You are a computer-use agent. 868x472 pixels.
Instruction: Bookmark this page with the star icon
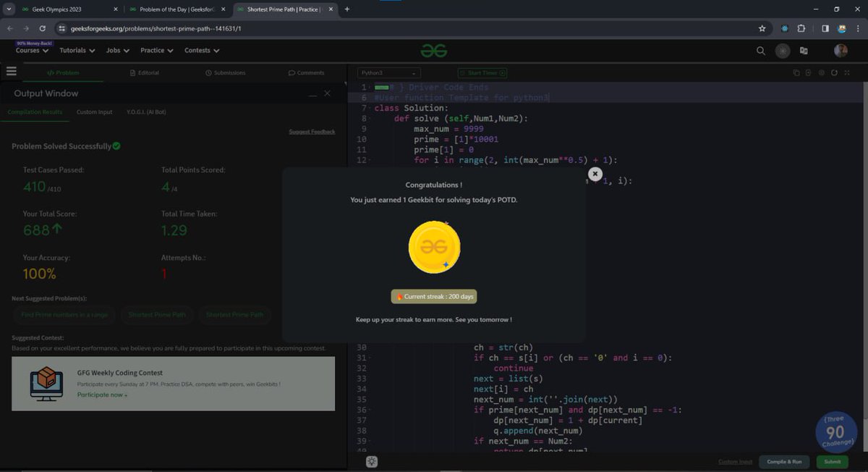click(762, 28)
